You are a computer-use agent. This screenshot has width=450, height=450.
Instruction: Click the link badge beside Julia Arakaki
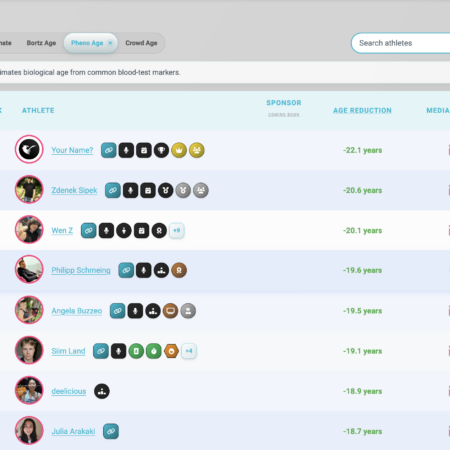click(111, 431)
